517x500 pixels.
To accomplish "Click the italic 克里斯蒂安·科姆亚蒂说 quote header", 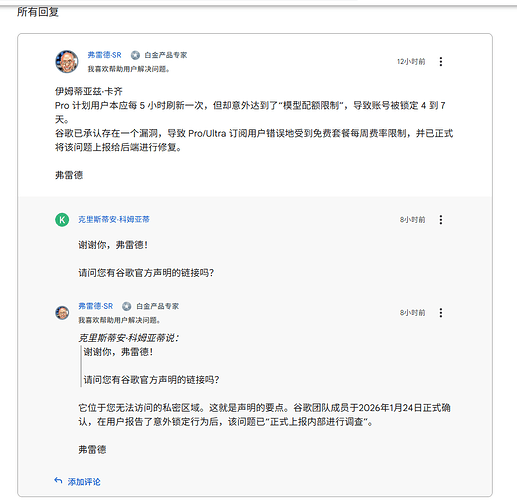I will [128, 338].
